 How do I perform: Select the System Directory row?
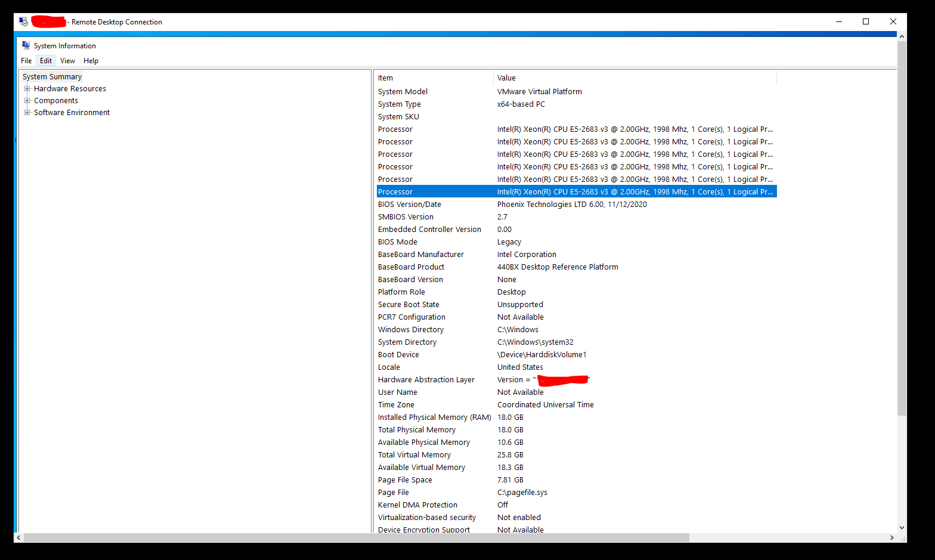click(577, 342)
